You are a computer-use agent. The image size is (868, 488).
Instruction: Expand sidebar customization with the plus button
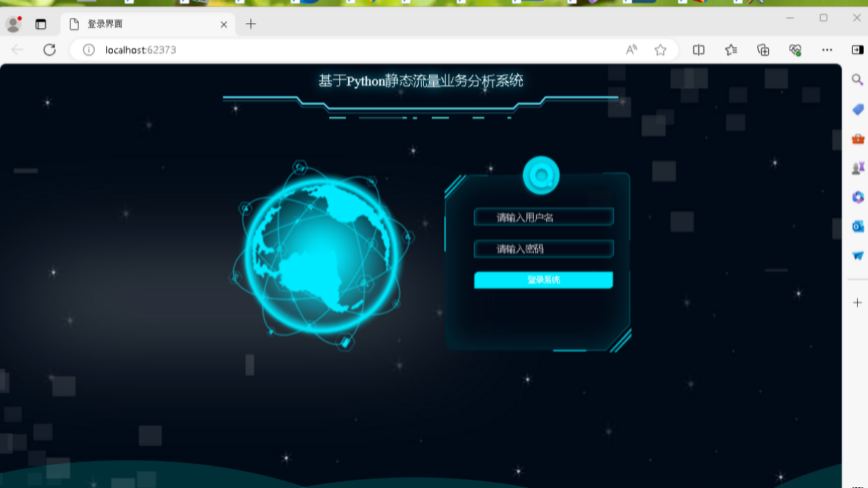coord(857,303)
